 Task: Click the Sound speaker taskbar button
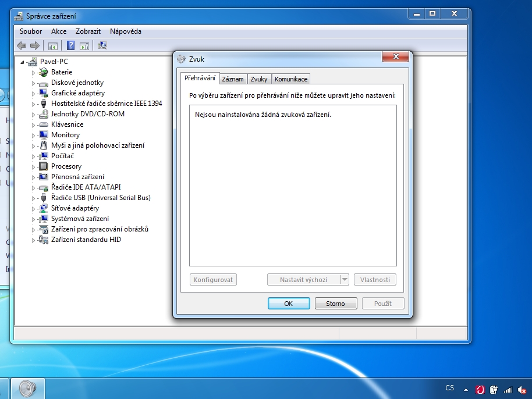pos(28,389)
